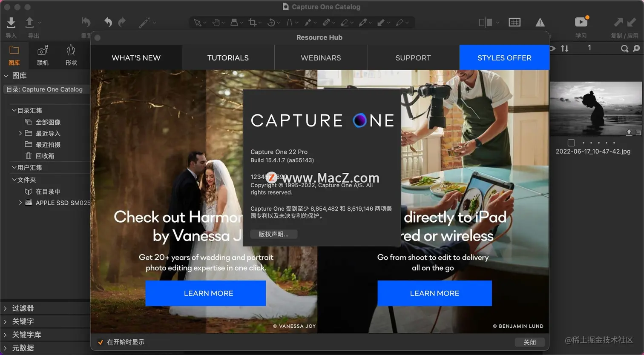
Task: Select the pointer Select cursor tool
Action: [x=197, y=22]
